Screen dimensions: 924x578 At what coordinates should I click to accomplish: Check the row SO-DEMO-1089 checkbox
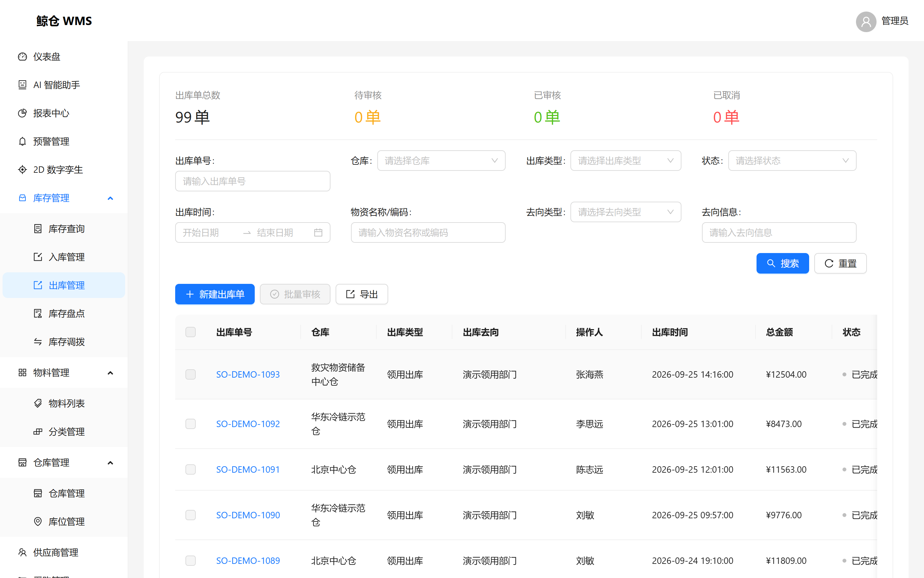click(191, 560)
